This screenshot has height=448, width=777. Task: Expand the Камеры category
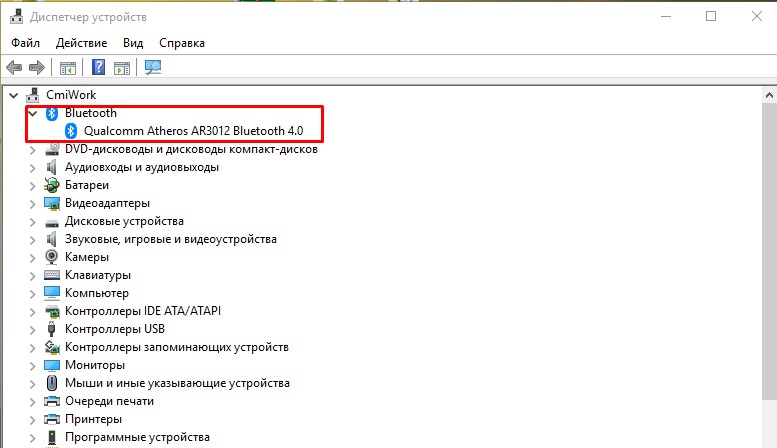click(33, 258)
